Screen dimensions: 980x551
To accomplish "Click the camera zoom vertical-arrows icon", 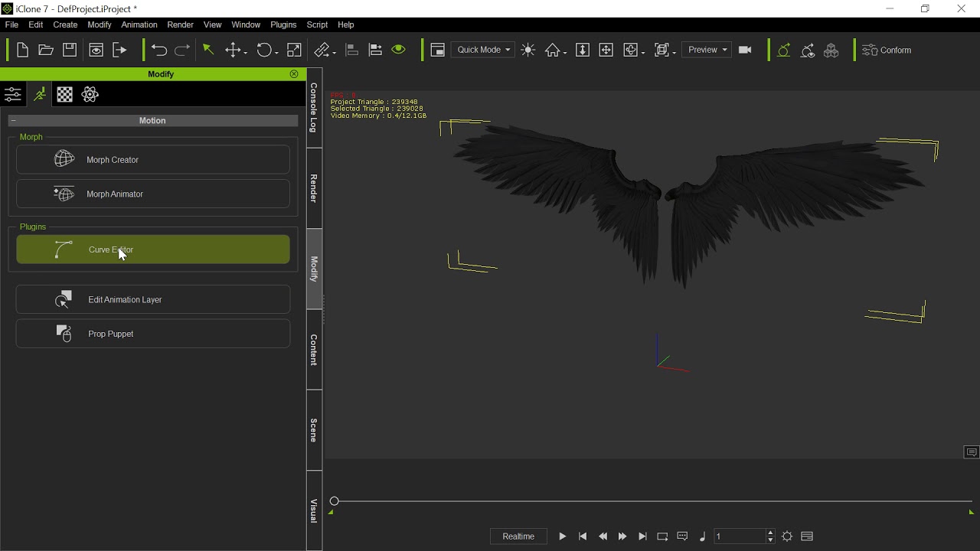I will pyautogui.click(x=583, y=50).
